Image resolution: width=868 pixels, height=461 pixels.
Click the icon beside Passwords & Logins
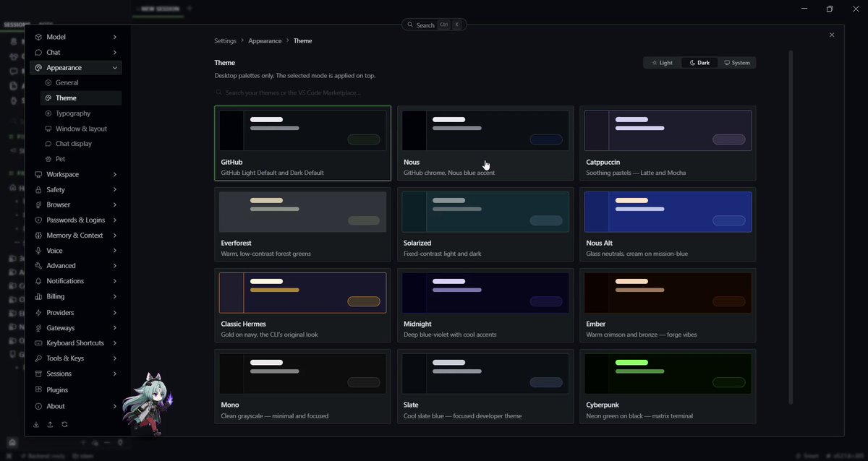point(38,220)
